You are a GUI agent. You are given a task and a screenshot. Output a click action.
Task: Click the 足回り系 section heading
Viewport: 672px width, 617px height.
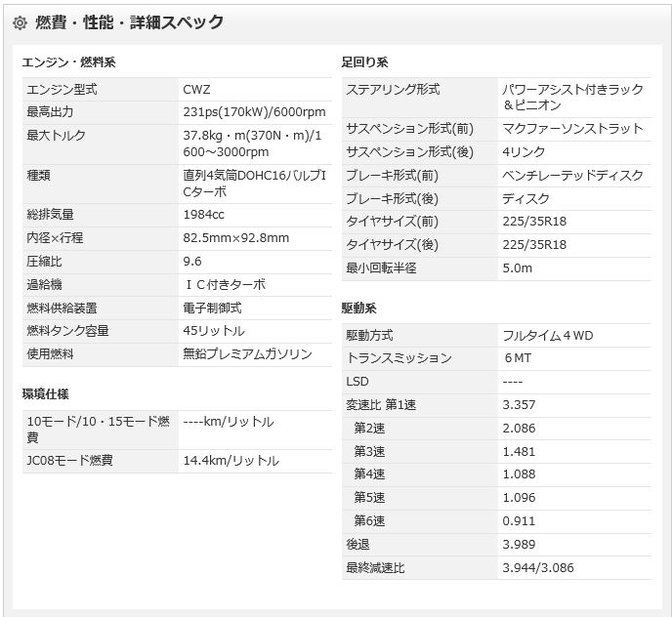click(x=364, y=62)
